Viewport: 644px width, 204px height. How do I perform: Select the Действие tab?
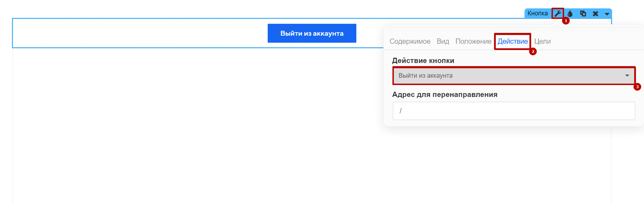[513, 41]
